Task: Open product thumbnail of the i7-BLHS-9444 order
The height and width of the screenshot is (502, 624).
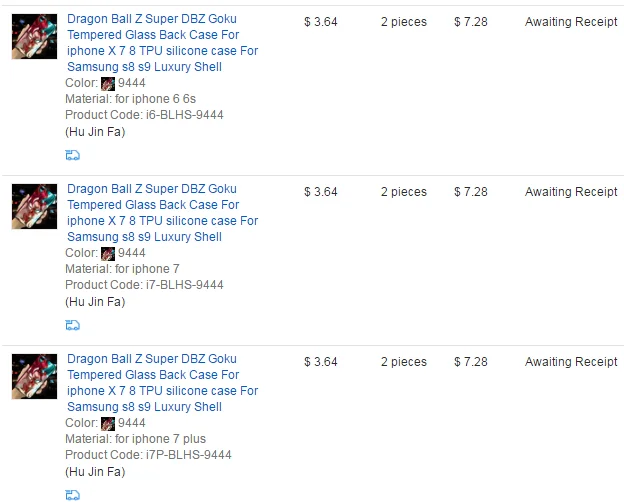Action: click(34, 206)
